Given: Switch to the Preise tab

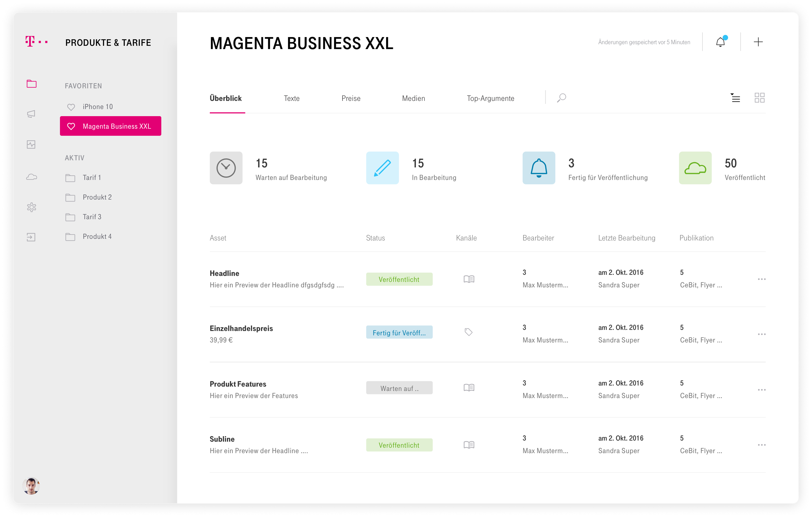Looking at the screenshot, I should click(x=351, y=98).
